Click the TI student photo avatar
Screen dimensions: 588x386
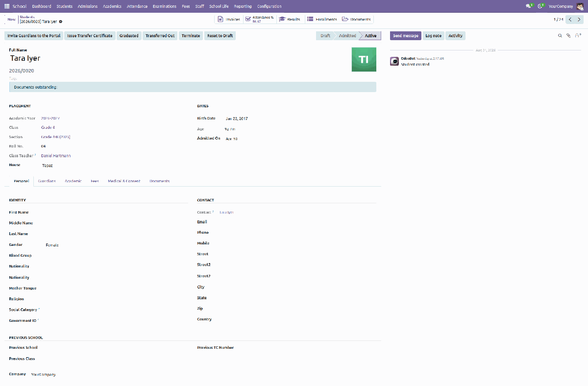click(x=364, y=60)
